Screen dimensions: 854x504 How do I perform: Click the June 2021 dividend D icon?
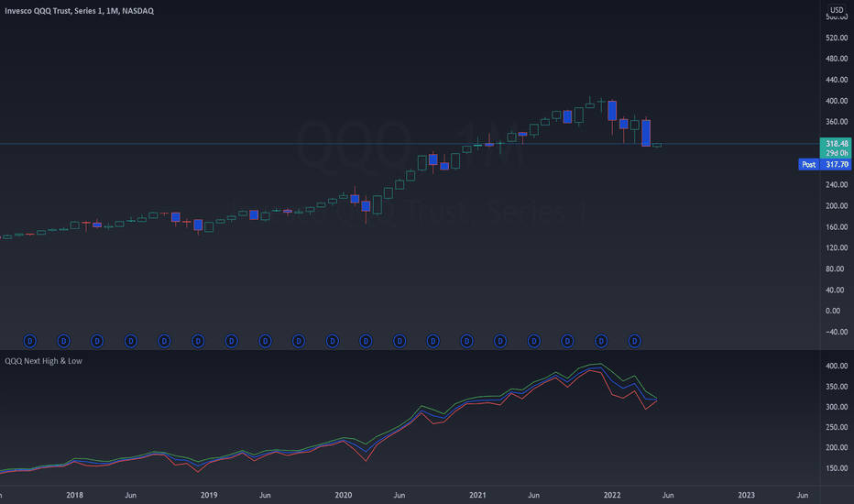coord(534,341)
